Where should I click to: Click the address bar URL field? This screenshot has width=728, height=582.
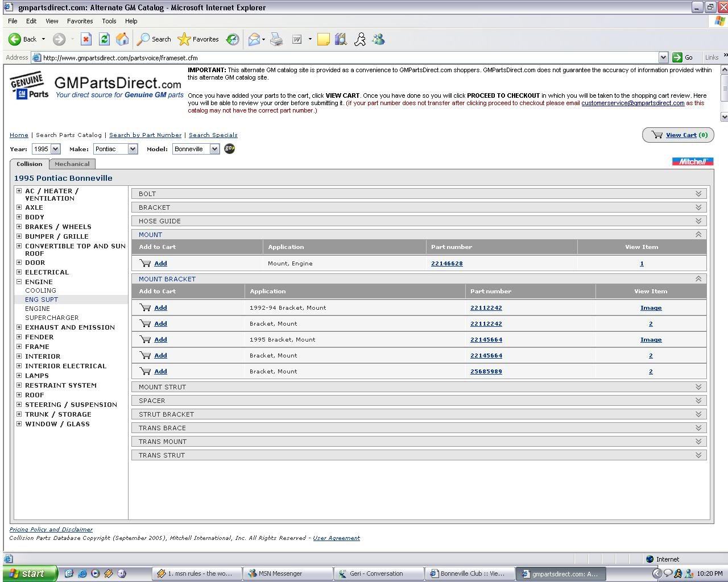[x=350, y=57]
